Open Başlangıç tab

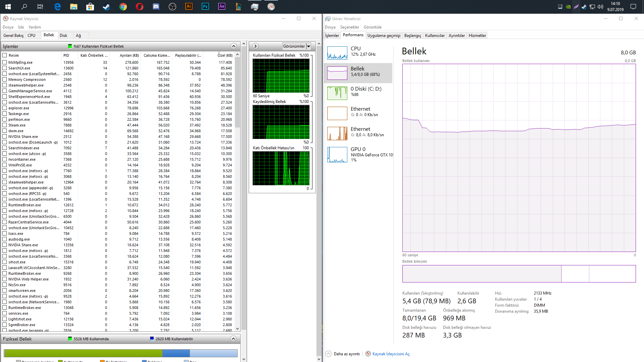[x=413, y=36]
